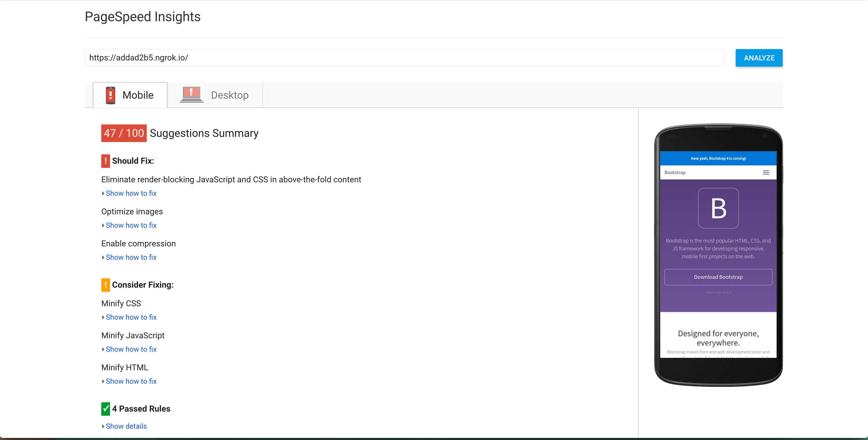
Task: Click the Optimize images rule text
Action: point(132,211)
